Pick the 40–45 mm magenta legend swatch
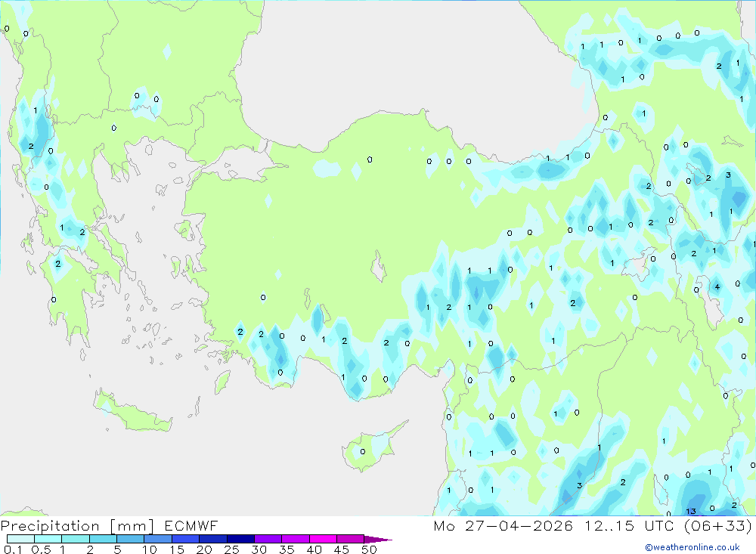This screenshot has width=756, height=554. click(x=323, y=539)
